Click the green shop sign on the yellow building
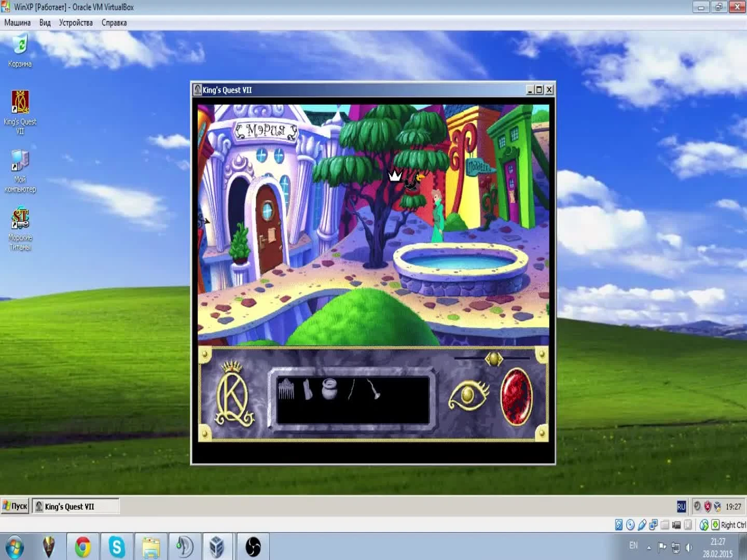This screenshot has height=560, width=747. [x=480, y=167]
